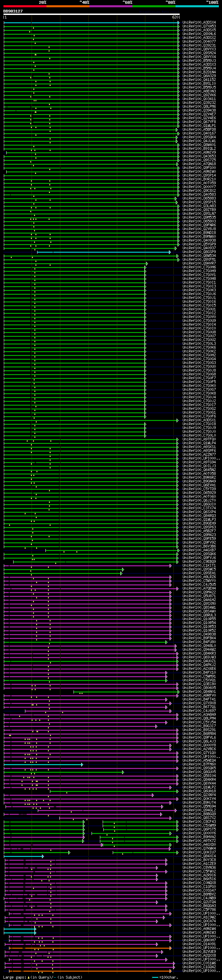This screenshot has width=222, height=980.
Task: Select the UniRef100_Q2V4E6 label
Action: [199, 118]
